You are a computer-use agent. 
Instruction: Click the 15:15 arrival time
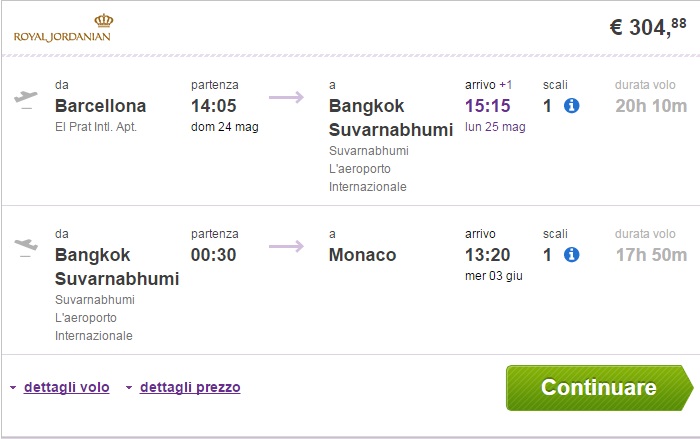(488, 106)
